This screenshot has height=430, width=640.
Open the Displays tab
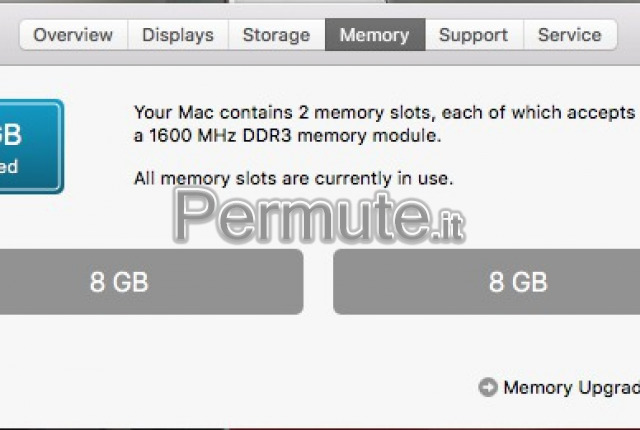[178, 35]
